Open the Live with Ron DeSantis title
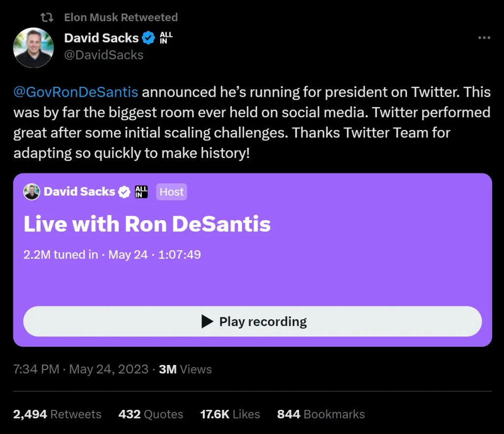The image size is (504, 434). (147, 224)
